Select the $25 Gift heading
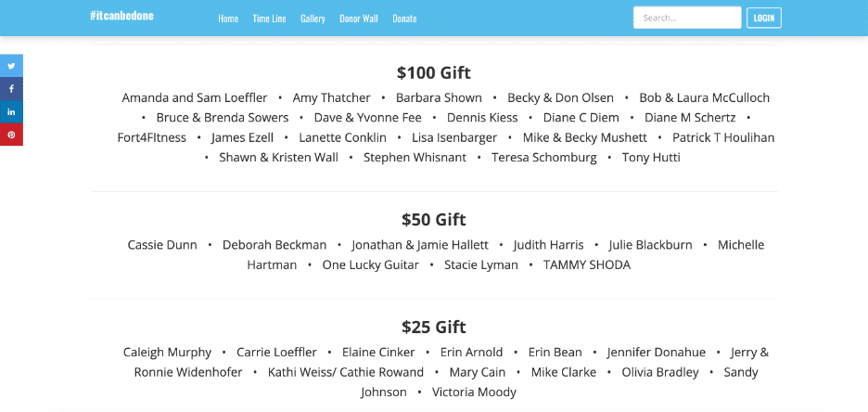 pyautogui.click(x=434, y=327)
